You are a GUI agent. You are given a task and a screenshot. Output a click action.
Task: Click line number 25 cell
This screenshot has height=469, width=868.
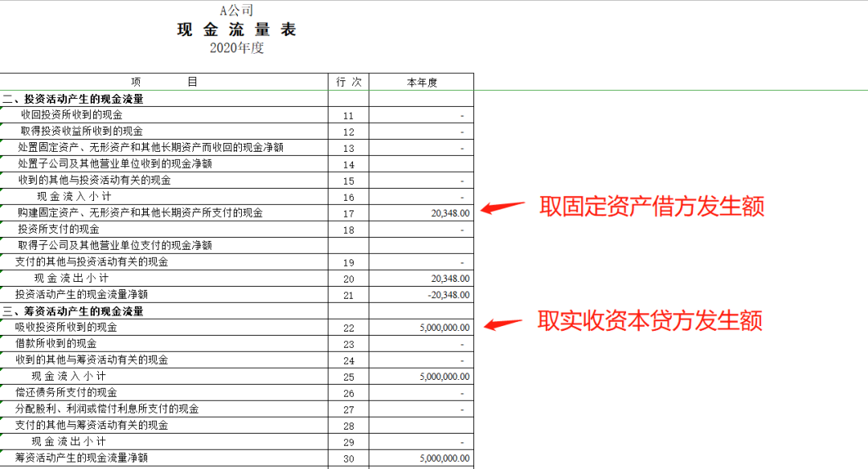click(x=348, y=377)
